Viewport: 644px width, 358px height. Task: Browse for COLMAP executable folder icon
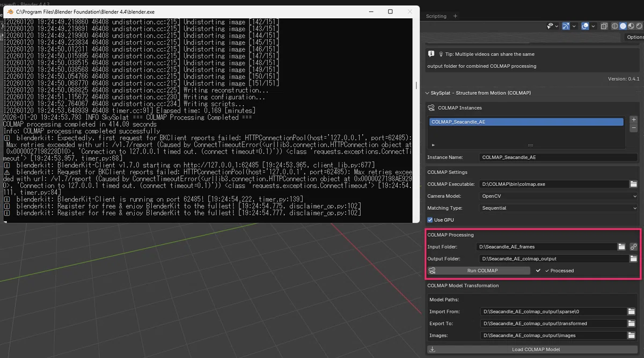point(633,184)
